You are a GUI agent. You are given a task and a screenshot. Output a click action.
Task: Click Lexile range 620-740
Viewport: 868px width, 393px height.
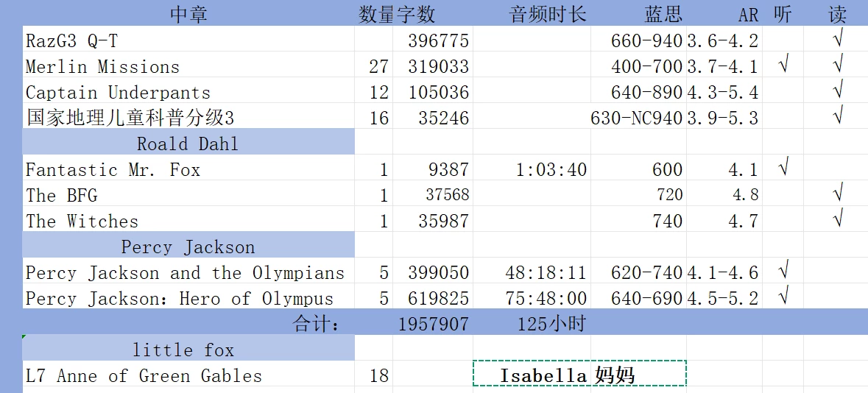(639, 272)
